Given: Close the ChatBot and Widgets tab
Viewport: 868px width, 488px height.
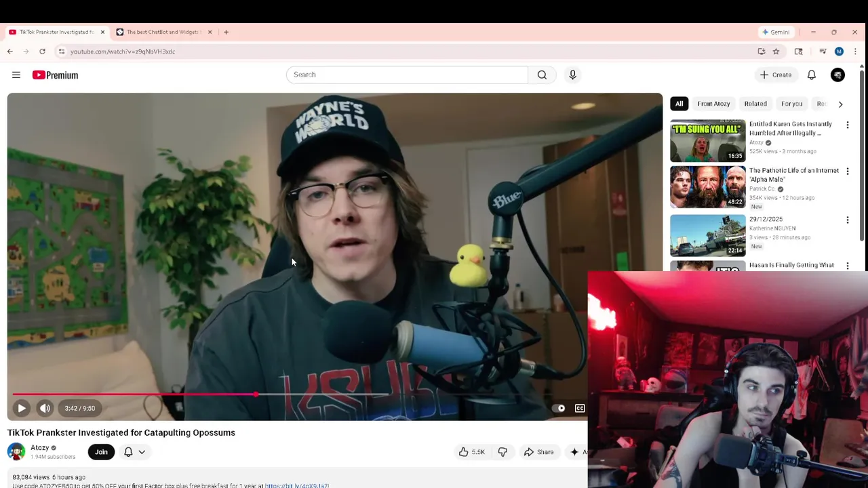Looking at the screenshot, I should coord(210,32).
